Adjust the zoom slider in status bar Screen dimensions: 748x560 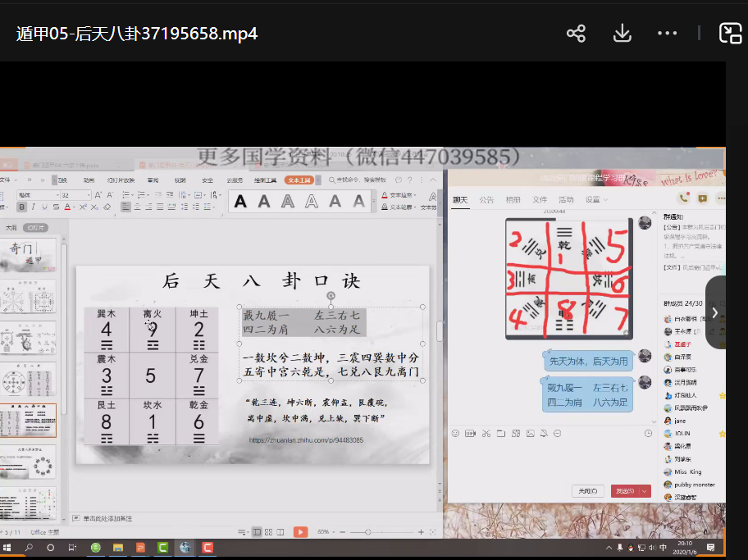367,532
